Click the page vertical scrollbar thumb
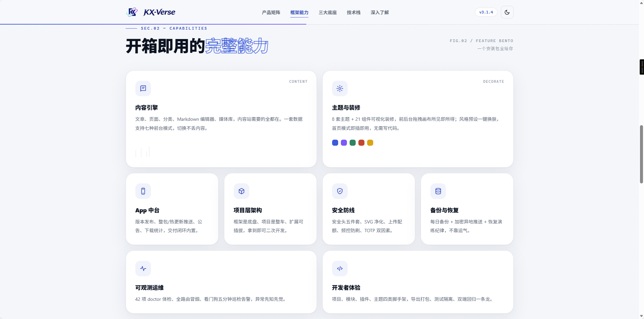This screenshot has width=644, height=319. click(x=641, y=154)
